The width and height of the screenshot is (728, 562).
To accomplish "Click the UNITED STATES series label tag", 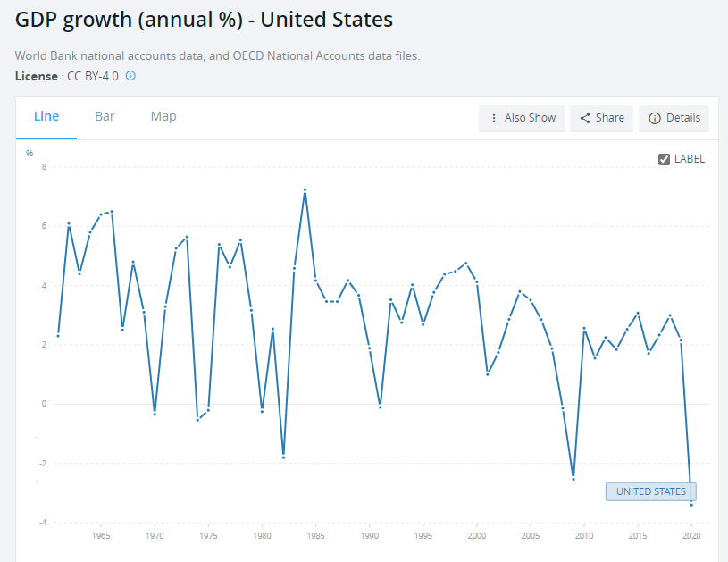I will 650,491.
